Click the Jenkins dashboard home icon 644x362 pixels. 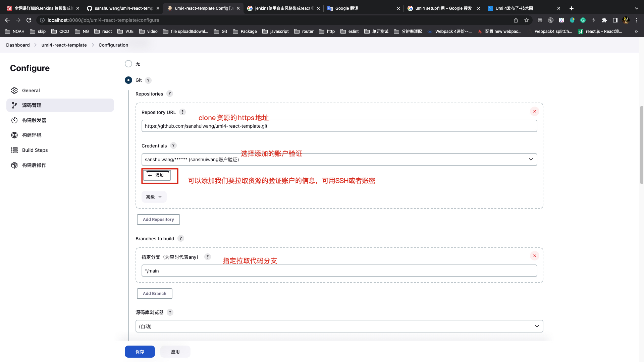point(18,45)
